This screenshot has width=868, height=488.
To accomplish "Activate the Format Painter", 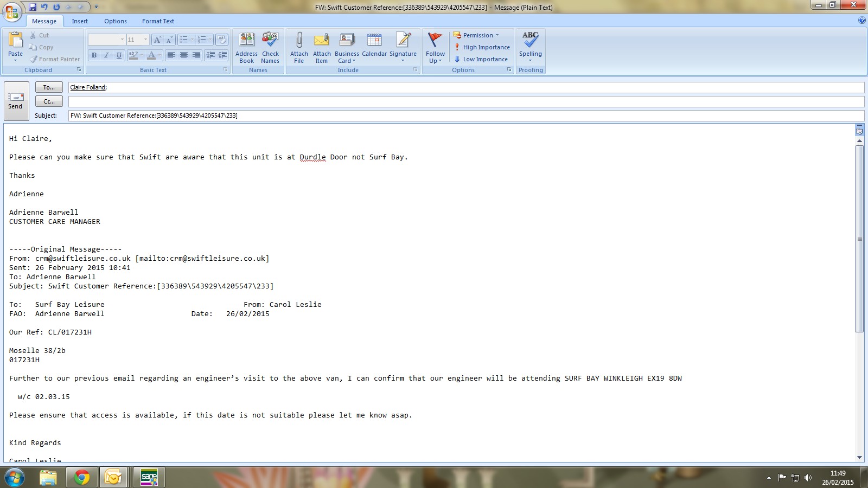I will tap(55, 59).
